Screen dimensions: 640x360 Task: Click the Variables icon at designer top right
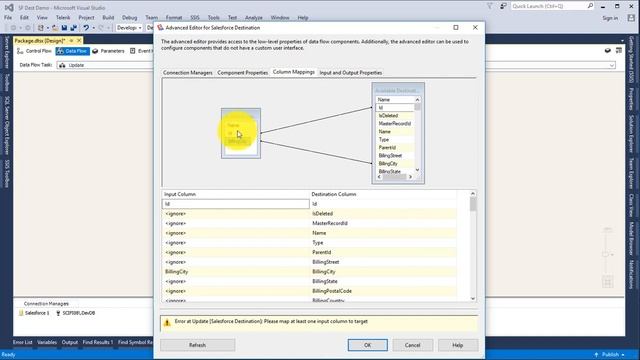[x=608, y=51]
